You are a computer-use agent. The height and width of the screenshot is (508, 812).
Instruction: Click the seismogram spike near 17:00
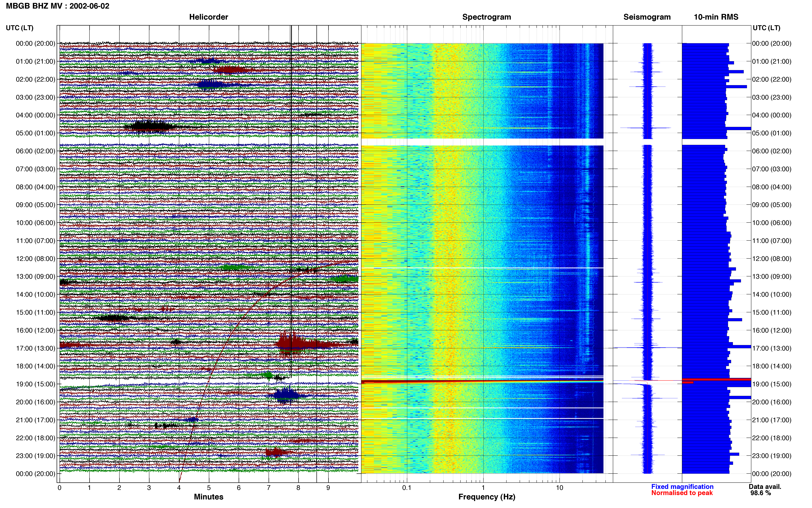(x=647, y=347)
